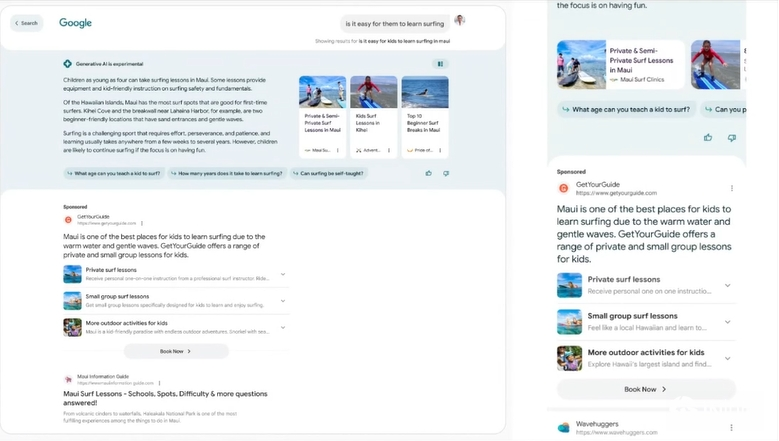Open options menu on Maui Surf card
The height and width of the screenshot is (441, 779).
click(338, 150)
